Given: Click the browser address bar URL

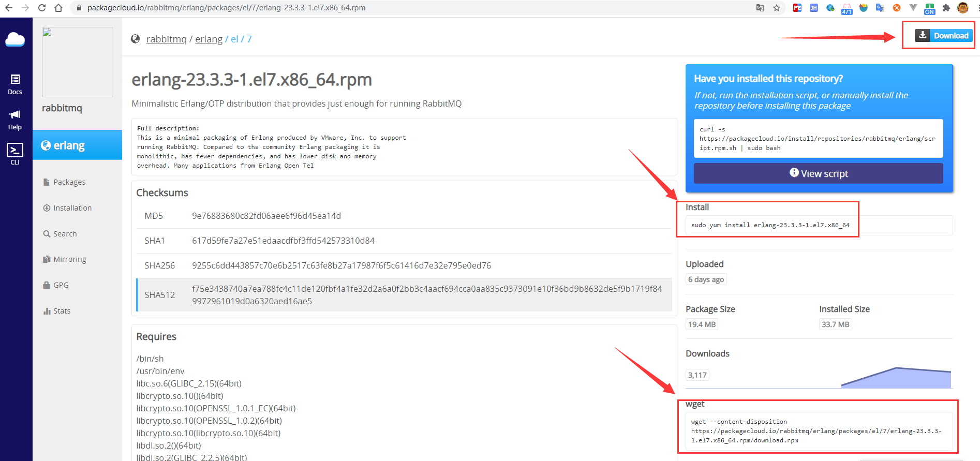Looking at the screenshot, I should [226, 8].
